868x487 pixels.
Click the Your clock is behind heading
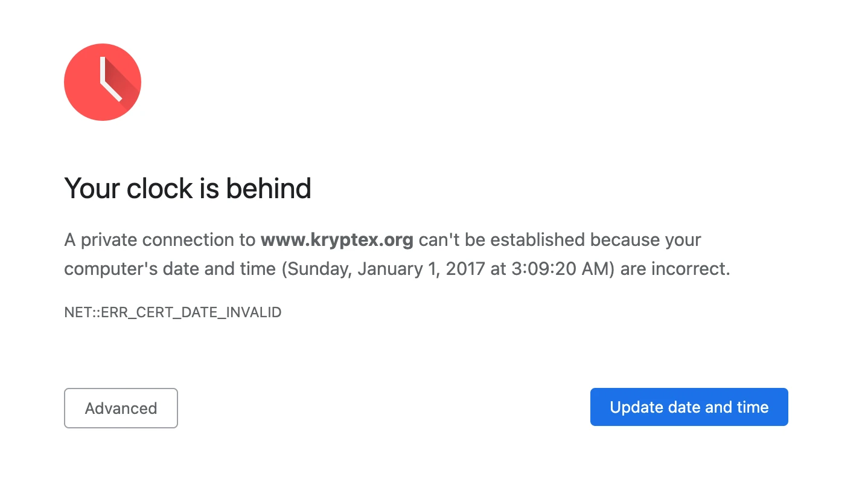click(x=187, y=189)
